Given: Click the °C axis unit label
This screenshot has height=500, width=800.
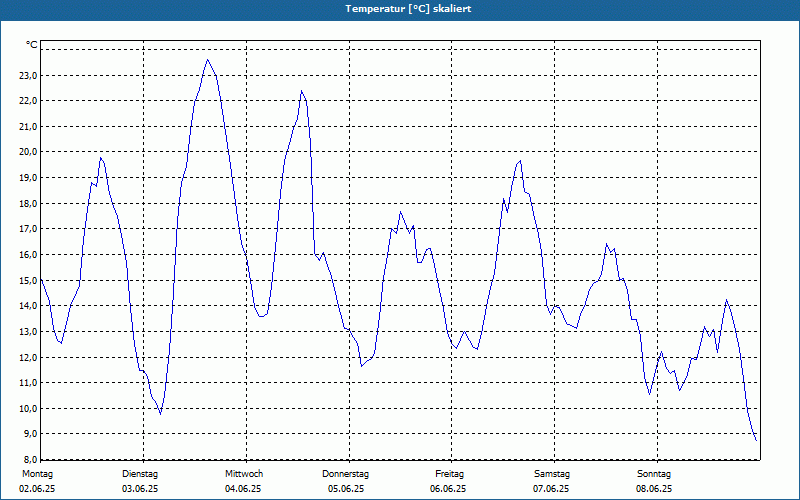Looking at the screenshot, I should 32,45.
